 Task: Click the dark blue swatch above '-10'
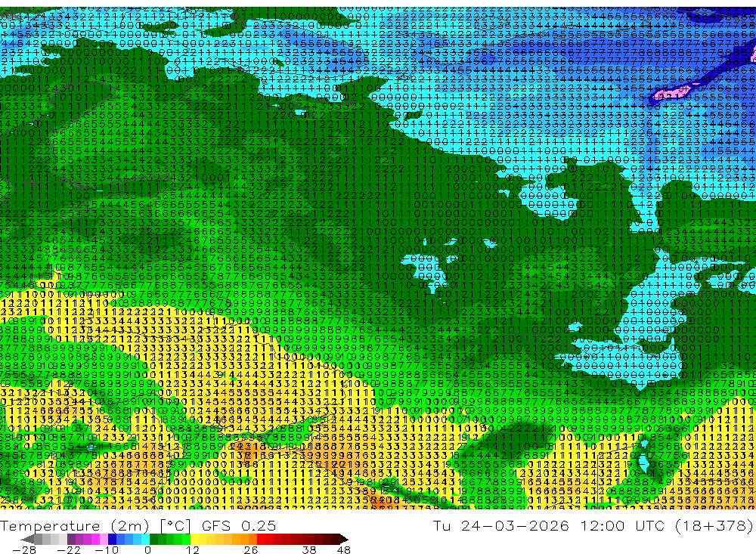point(112,540)
